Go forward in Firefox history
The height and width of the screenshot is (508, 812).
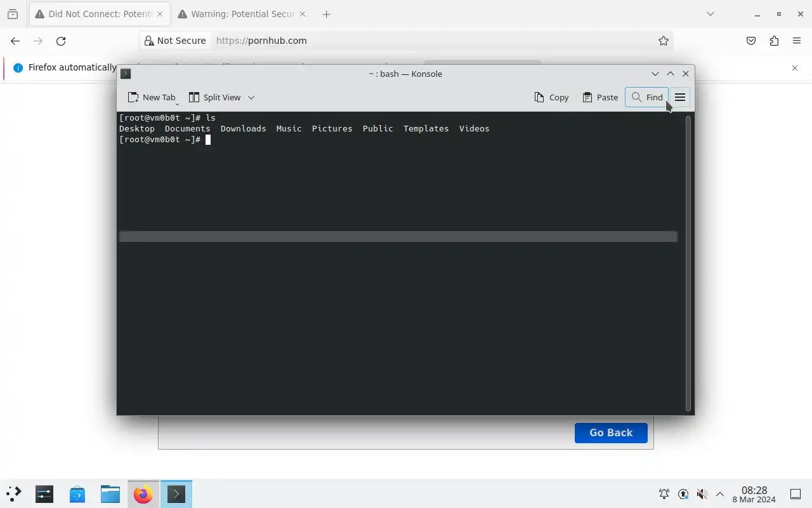[38, 41]
